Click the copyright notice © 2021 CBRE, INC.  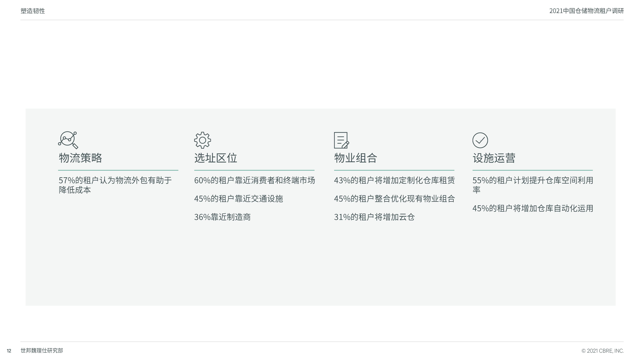[x=602, y=351]
